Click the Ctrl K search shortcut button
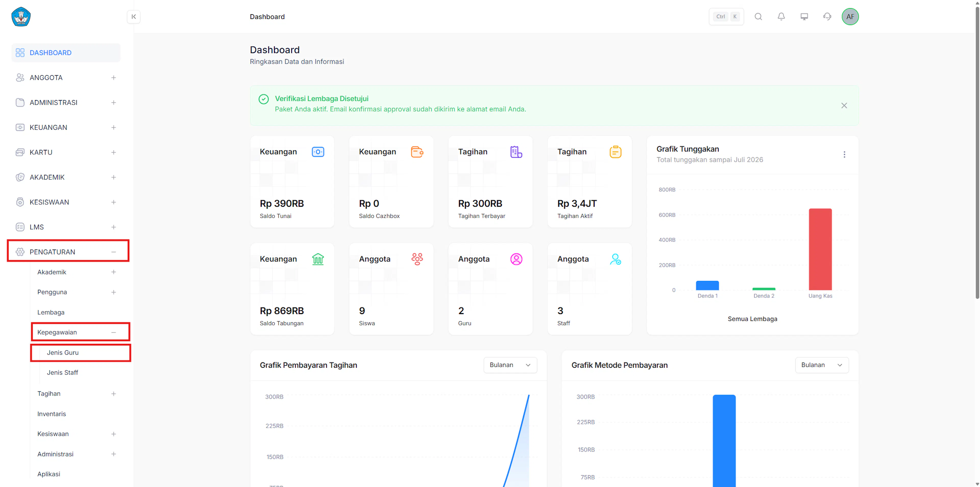 [726, 17]
